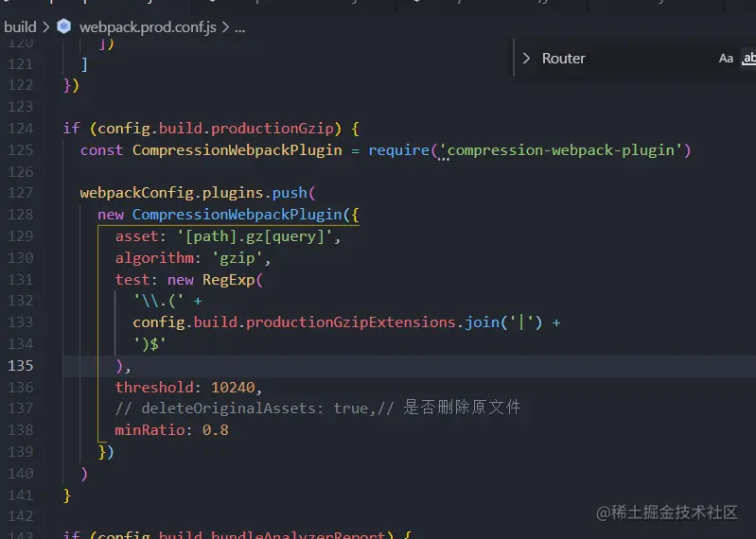
Task: Click productionGzipExtensions on line 133
Action: click(x=350, y=322)
